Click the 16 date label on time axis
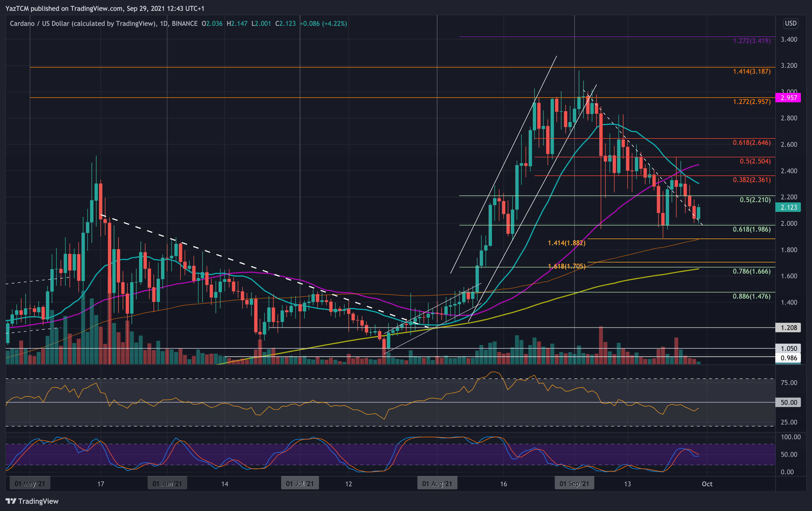The height and width of the screenshot is (511, 812). pos(503,484)
